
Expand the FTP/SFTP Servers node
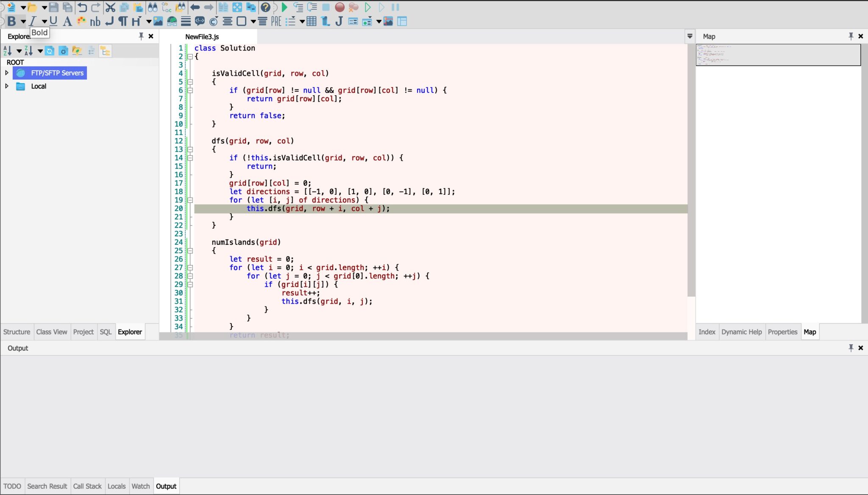pyautogui.click(x=6, y=72)
